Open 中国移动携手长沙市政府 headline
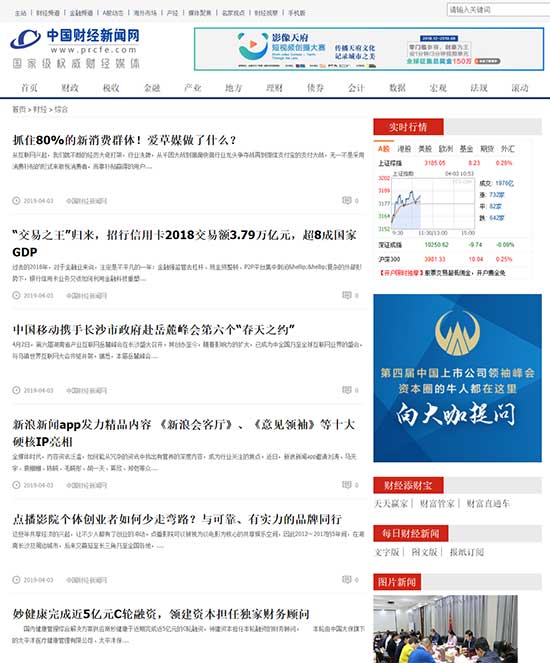Screen dimensions: 550x663 pyautogui.click(x=153, y=329)
